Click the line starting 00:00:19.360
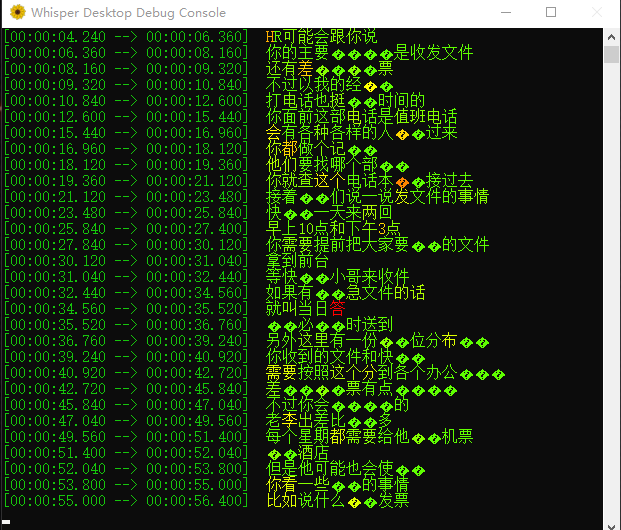The image size is (621, 530). click(238, 181)
